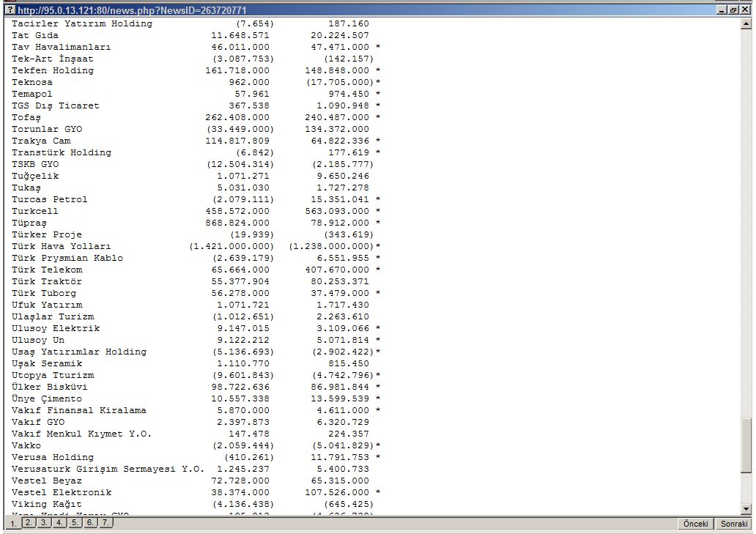Minimize the news window

[722, 10]
